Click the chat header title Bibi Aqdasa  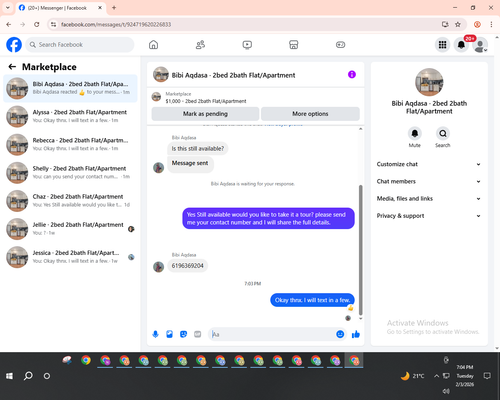coord(233,75)
